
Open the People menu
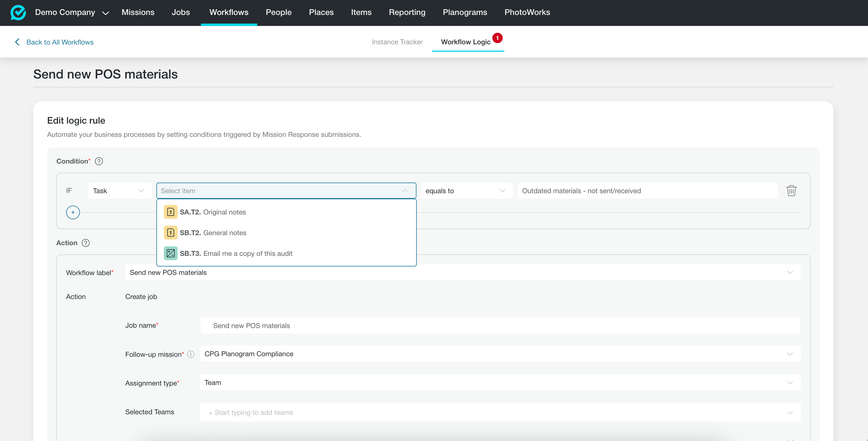[x=278, y=12]
